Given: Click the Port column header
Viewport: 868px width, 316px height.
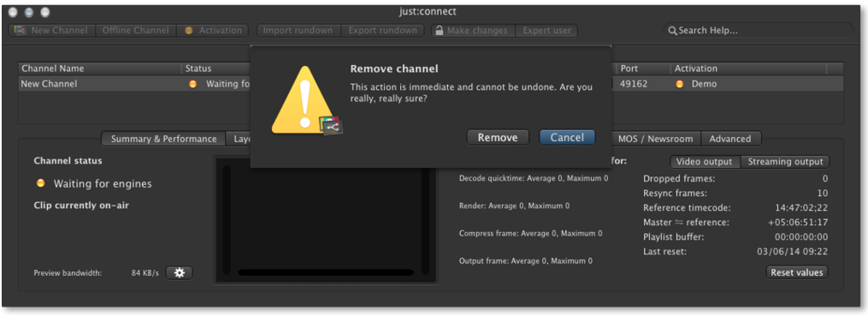Looking at the screenshot, I should 642,69.
